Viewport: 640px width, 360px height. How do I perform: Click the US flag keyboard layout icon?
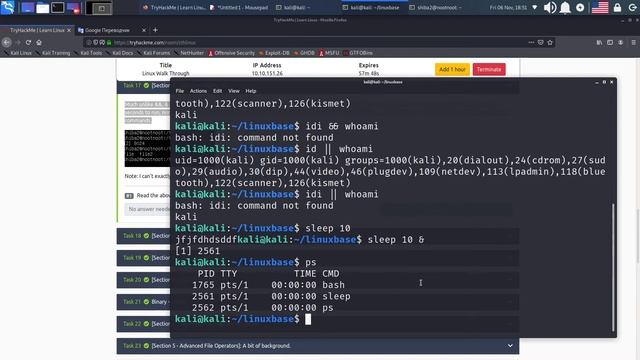tap(600, 7)
